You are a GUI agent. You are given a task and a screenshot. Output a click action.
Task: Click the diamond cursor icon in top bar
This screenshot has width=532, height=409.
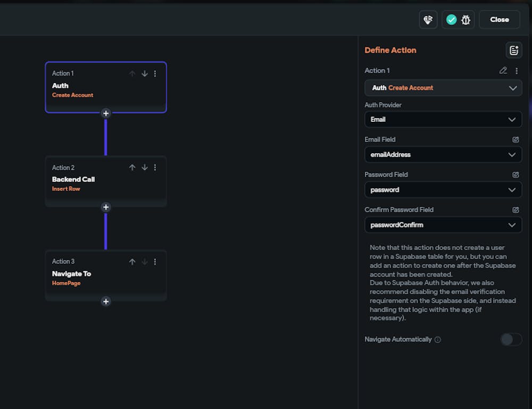[x=428, y=20]
